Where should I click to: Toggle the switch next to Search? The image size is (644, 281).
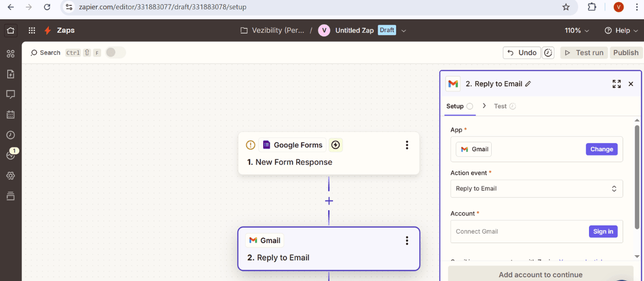[115, 53]
